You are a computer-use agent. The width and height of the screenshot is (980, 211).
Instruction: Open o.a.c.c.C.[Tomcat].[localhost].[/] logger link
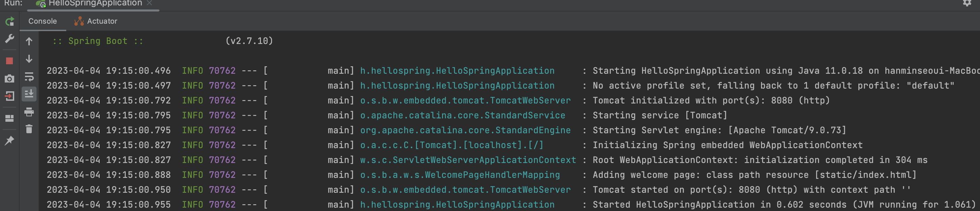point(451,145)
